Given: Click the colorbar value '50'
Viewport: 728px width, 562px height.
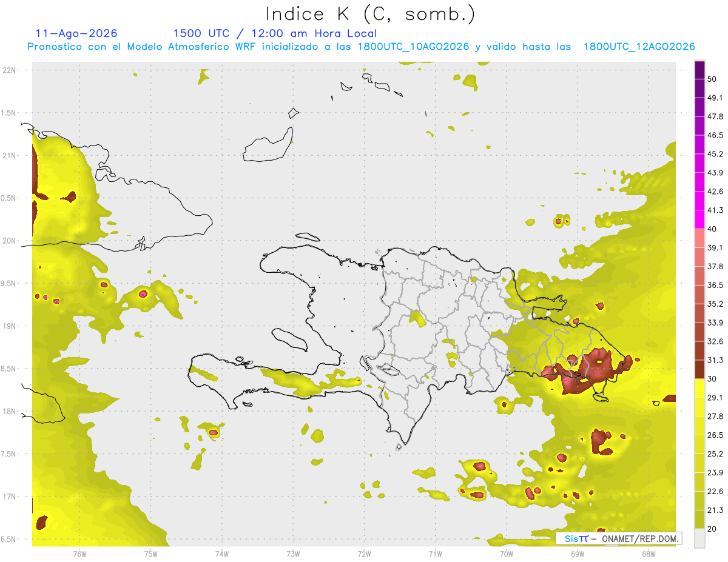Looking at the screenshot, I should (x=712, y=79).
